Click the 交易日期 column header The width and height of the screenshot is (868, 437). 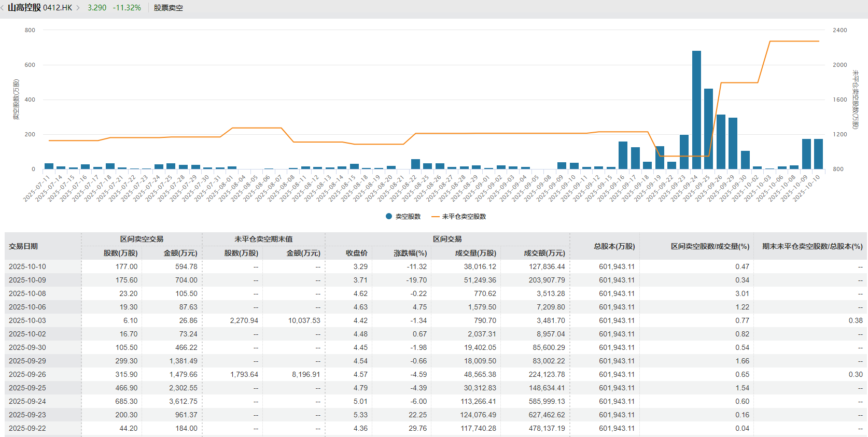(x=23, y=246)
